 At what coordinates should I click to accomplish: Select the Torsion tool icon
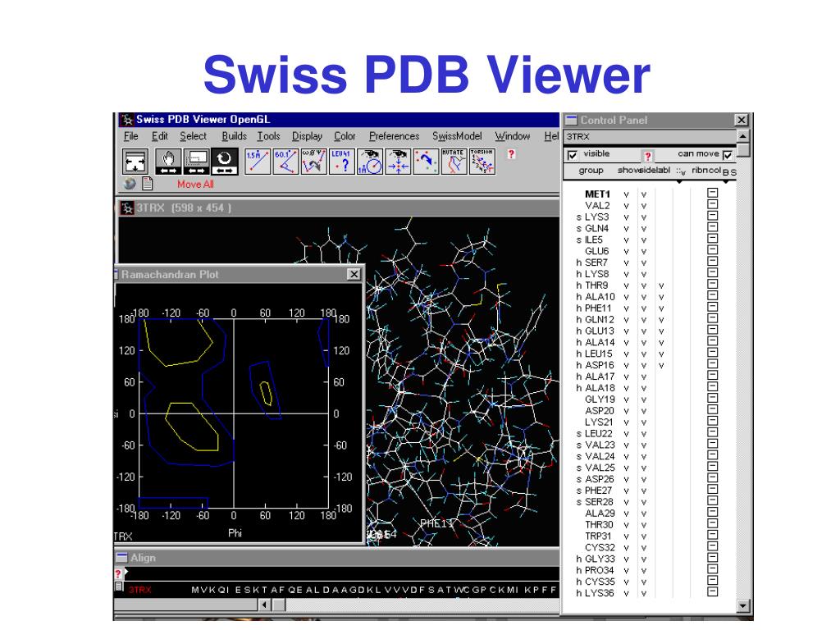pyautogui.click(x=482, y=162)
